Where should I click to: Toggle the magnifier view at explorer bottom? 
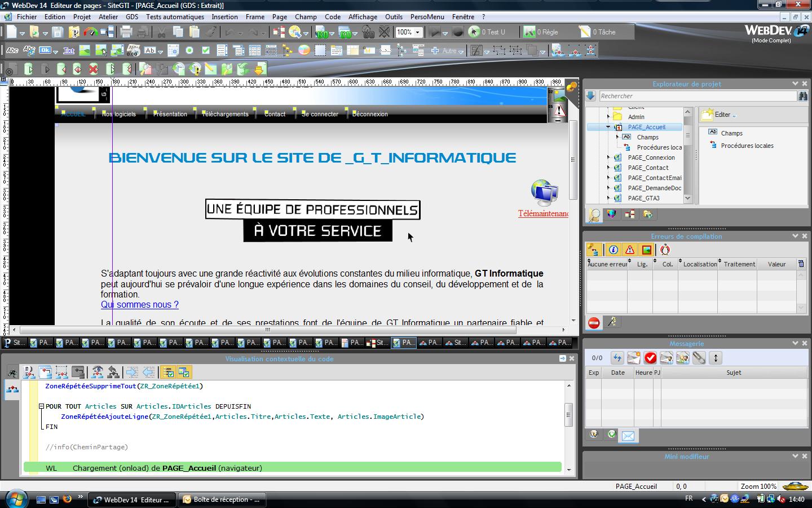pos(594,214)
